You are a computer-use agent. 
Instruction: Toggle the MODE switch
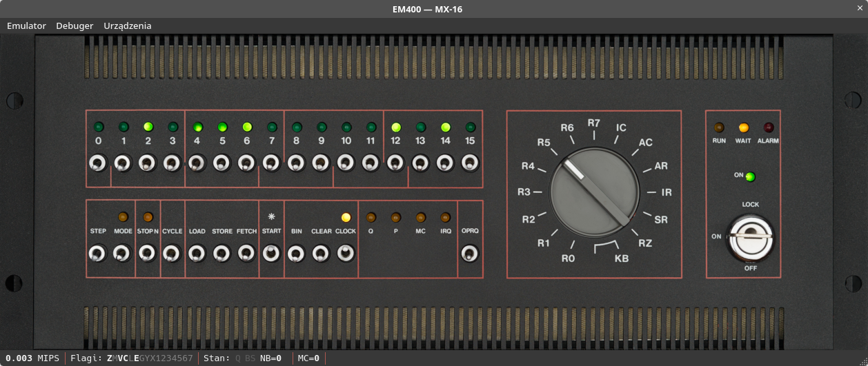(x=122, y=254)
